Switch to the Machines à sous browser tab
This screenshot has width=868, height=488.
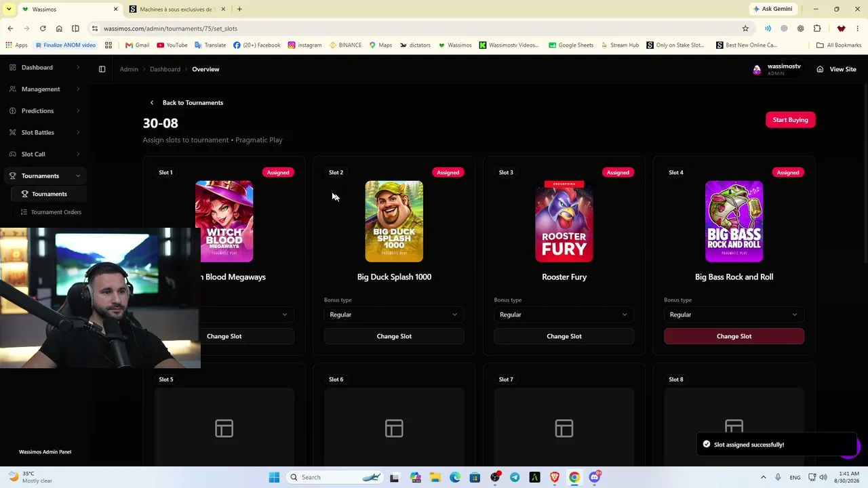click(176, 9)
